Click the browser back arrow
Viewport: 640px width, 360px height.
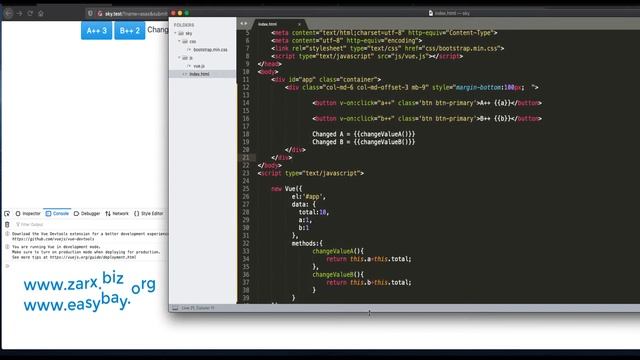[8, 13]
